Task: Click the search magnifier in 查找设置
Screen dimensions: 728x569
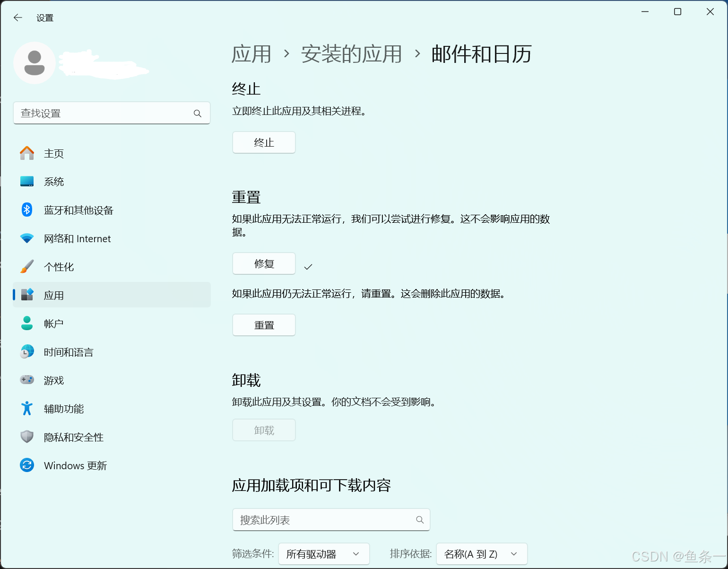Action: point(198,114)
